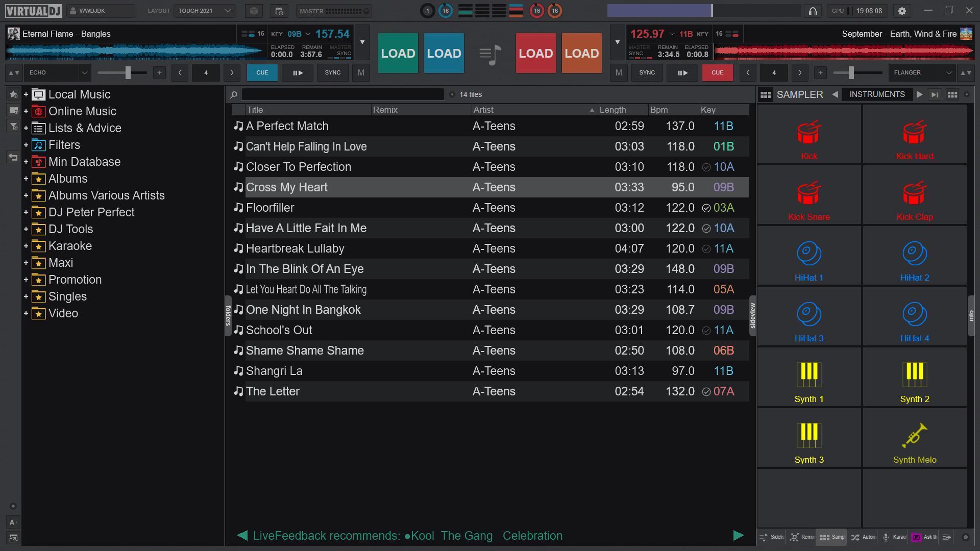Open settings via the gear icon
The image size is (980, 551).
pyautogui.click(x=902, y=11)
